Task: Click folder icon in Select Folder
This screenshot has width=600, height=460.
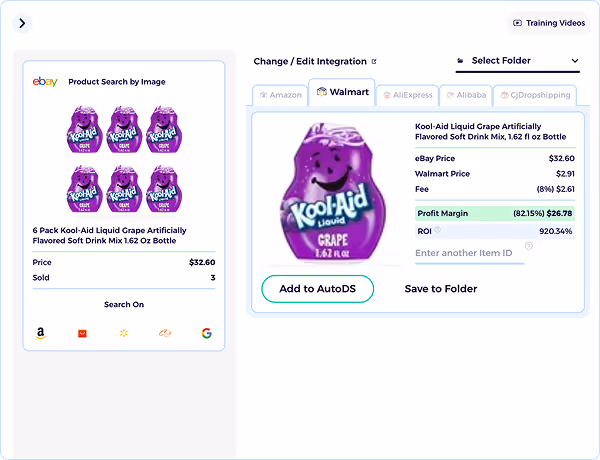Action: click(461, 60)
